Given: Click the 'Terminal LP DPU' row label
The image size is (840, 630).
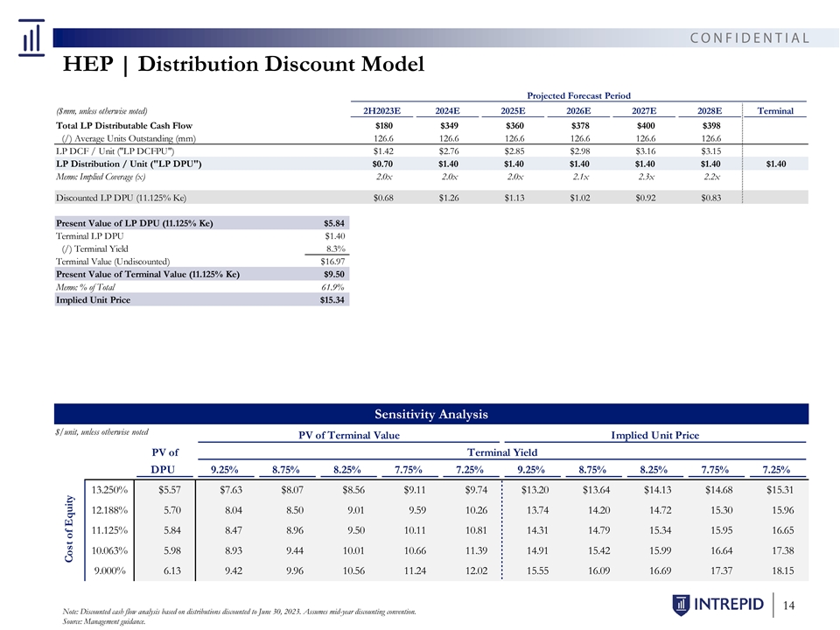Looking at the screenshot, I should pos(89,235).
